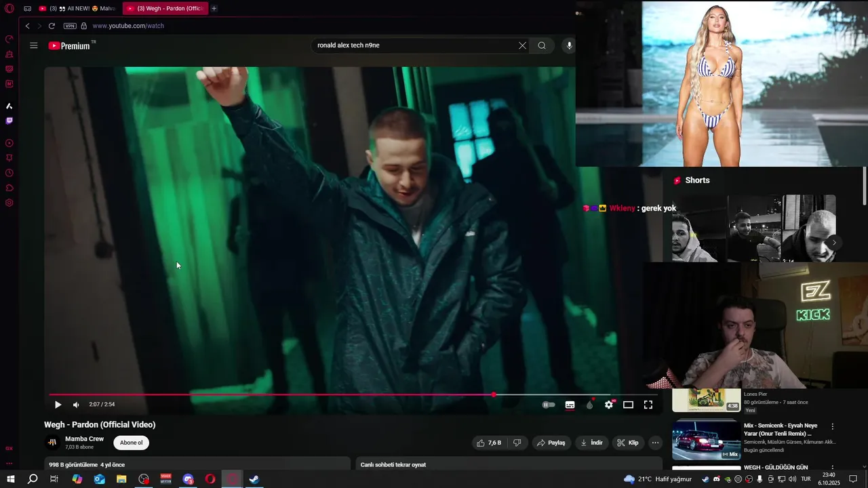This screenshot has width=868, height=488.
Task: Open GX Cleaner icon in Opera sidebar
Action: [9, 54]
